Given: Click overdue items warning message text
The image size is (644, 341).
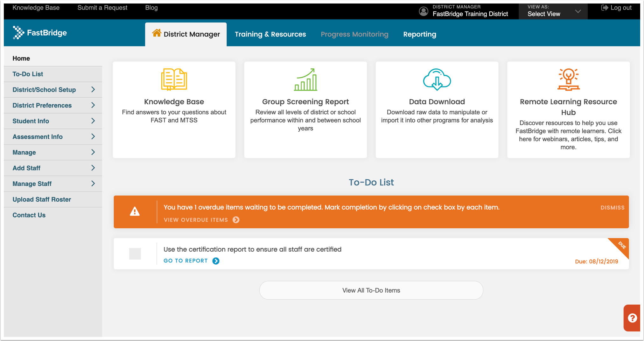Looking at the screenshot, I should [332, 207].
